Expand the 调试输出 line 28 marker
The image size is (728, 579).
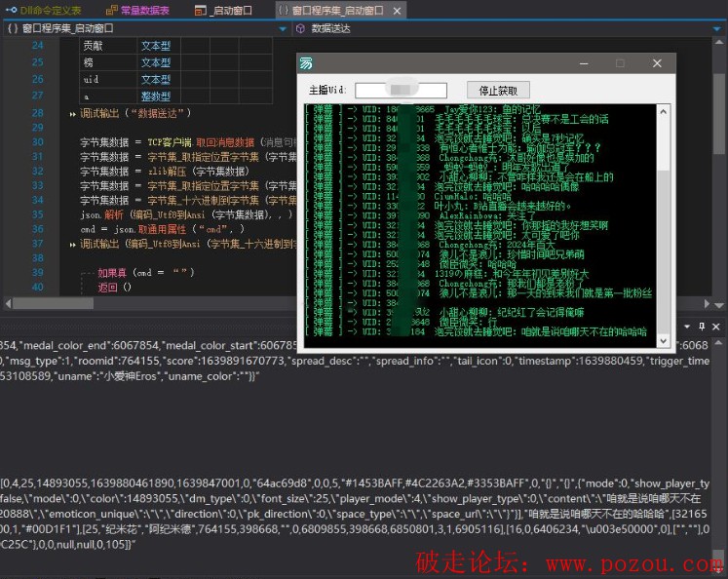click(72, 114)
